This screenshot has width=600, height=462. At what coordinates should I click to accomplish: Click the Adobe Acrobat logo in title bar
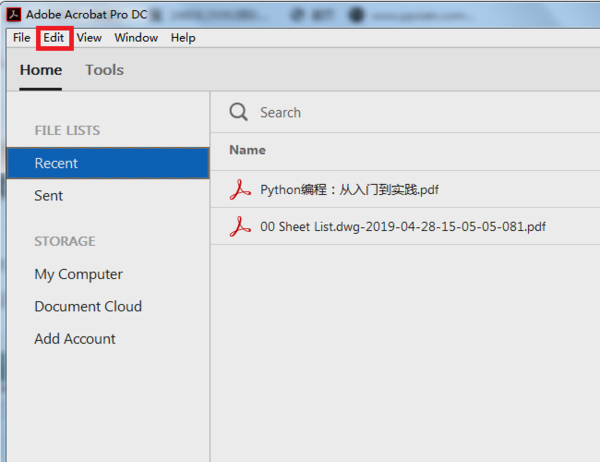pyautogui.click(x=14, y=15)
